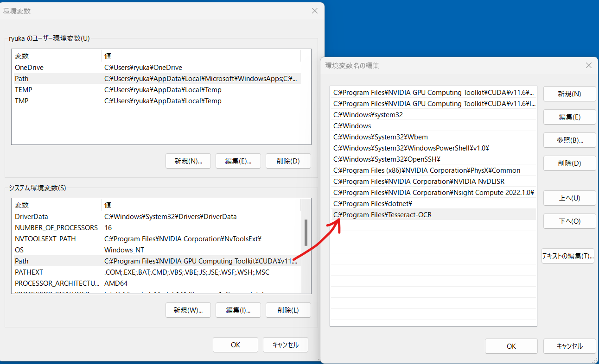The height and width of the screenshot is (364, 599).
Task: Click 削除(L) to delete a system variable
Action: 288,310
